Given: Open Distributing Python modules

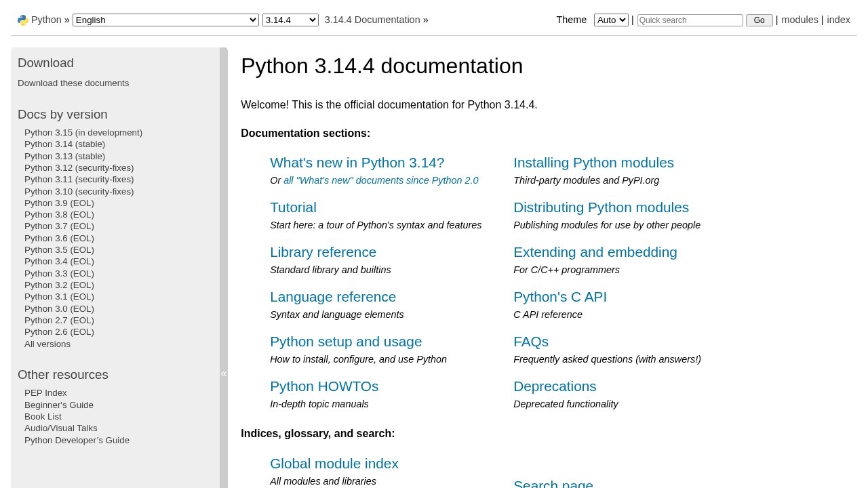Looking at the screenshot, I should point(601,207).
